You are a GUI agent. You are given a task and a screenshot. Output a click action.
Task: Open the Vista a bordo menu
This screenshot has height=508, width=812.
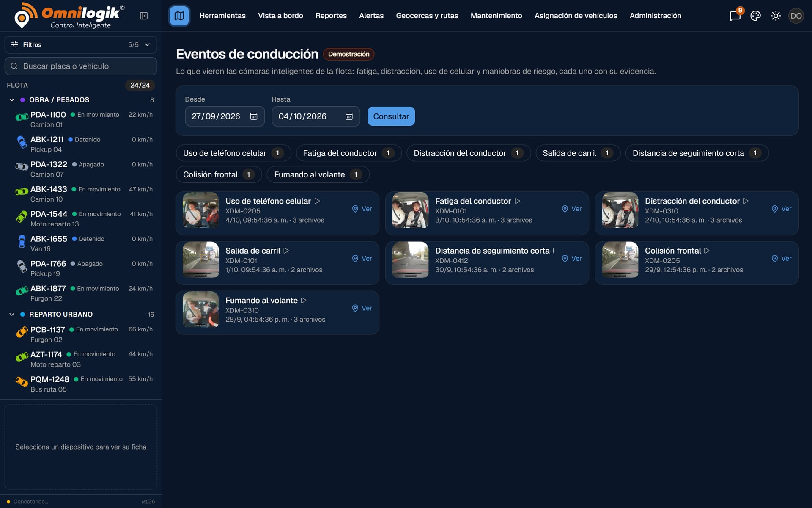(280, 16)
